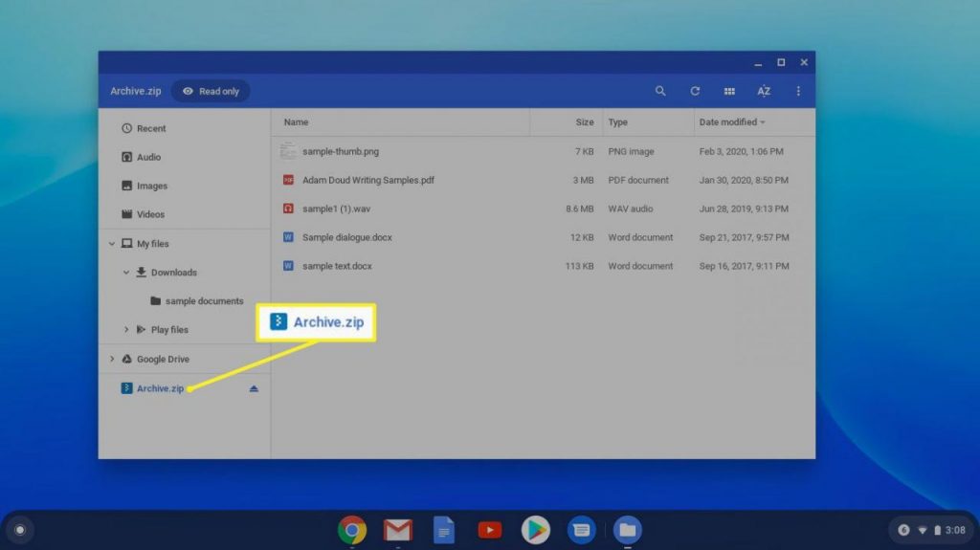Close the Files window
This screenshot has width=980, height=550.
tap(804, 62)
